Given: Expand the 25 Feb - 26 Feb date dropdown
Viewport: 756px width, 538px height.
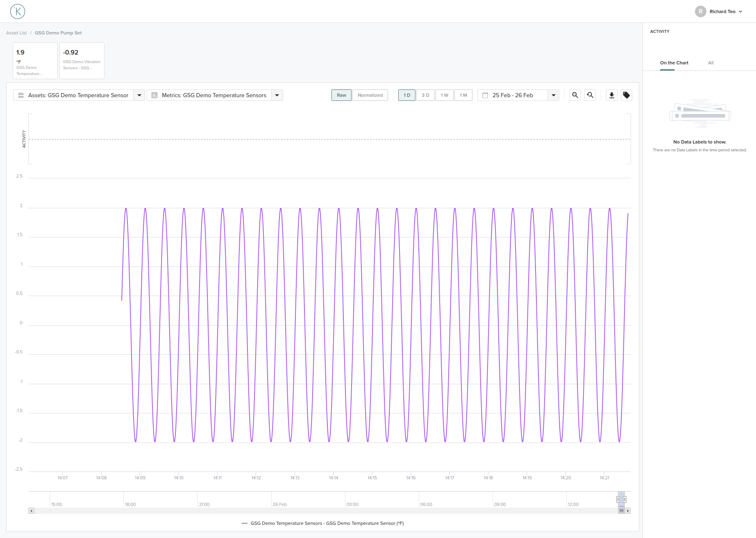Looking at the screenshot, I should (554, 95).
